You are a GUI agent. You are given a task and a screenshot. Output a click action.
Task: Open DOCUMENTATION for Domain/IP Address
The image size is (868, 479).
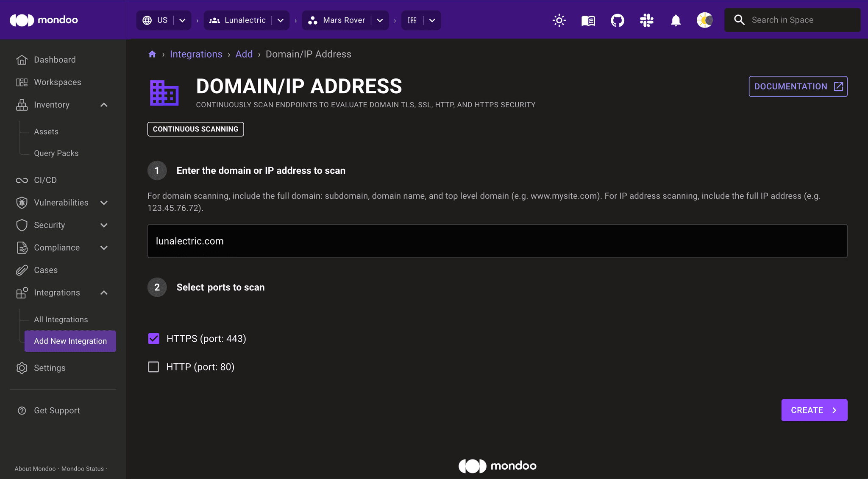point(797,86)
